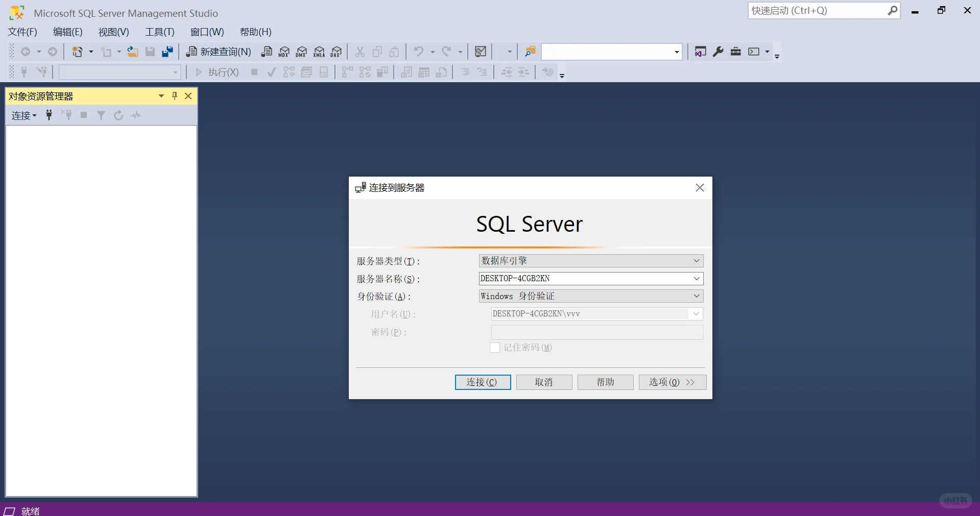
Task: Click the save icon on the toolbar
Action: (150, 51)
